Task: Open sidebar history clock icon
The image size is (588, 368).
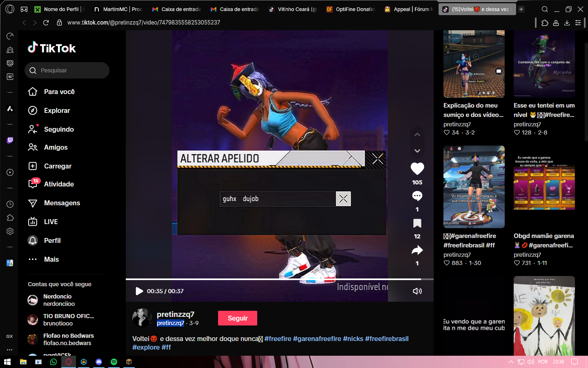Action: click(10, 204)
